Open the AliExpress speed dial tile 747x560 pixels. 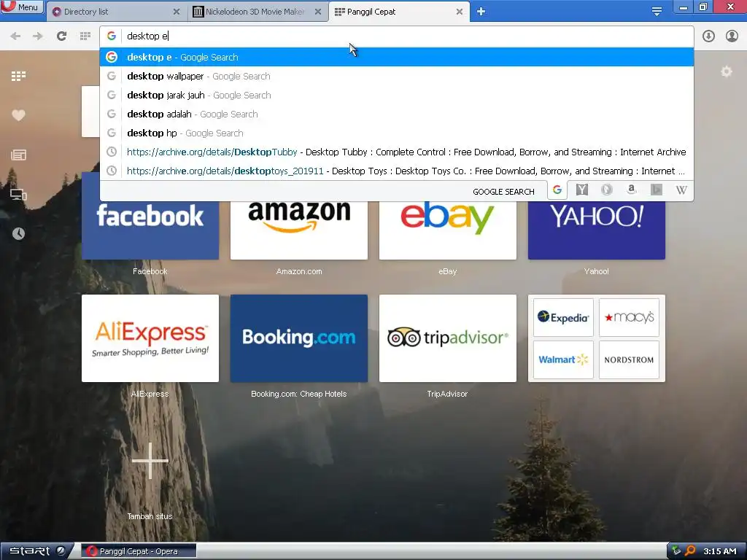tap(150, 338)
